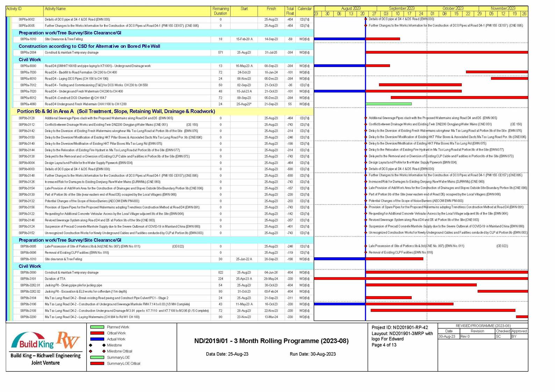The height and width of the screenshot is (392, 555).
Task: Select activity ID S8P9b-3112
Action: point(27,125)
